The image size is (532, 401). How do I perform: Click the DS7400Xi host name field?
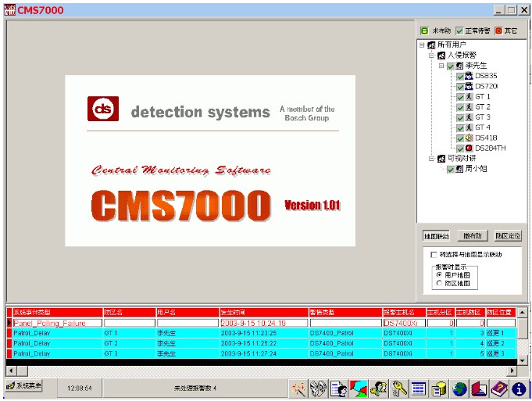pos(404,323)
